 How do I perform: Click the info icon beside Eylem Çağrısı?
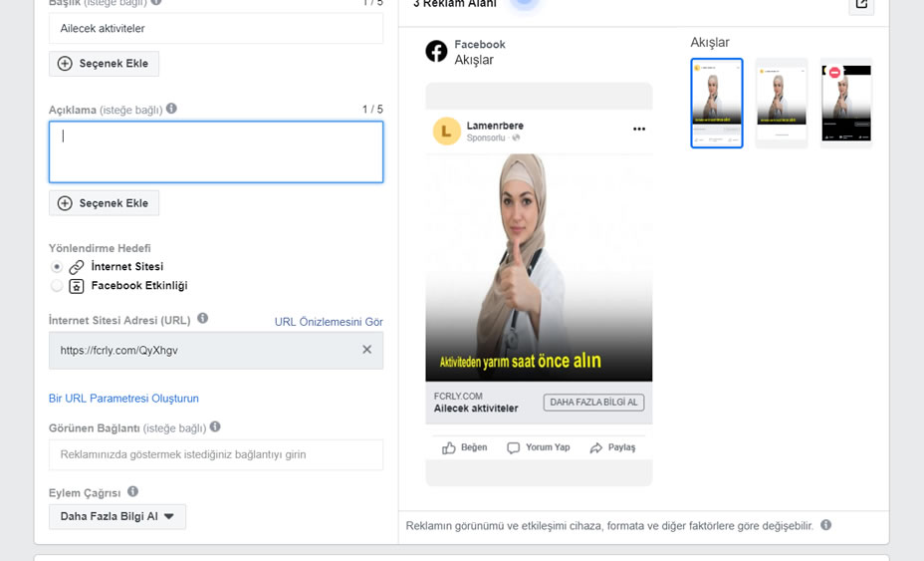coord(133,491)
